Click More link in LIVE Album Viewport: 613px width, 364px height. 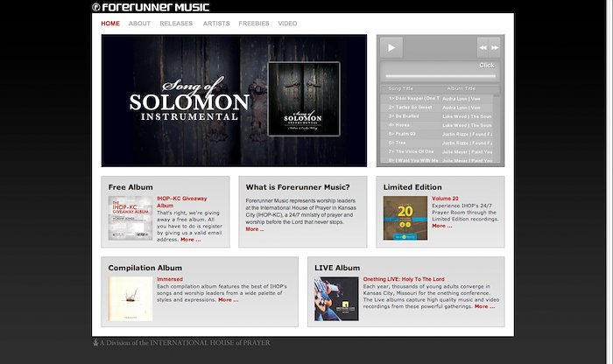pos(484,306)
